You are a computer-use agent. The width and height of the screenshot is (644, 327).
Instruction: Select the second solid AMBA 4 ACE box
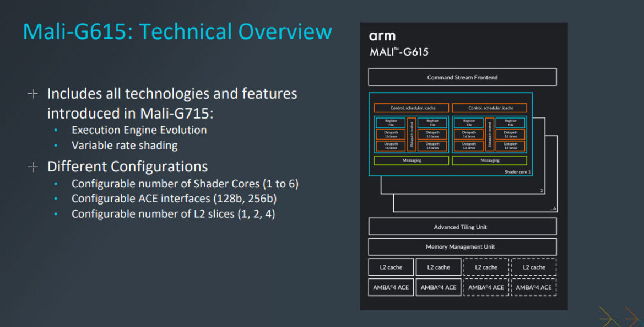pyautogui.click(x=439, y=287)
